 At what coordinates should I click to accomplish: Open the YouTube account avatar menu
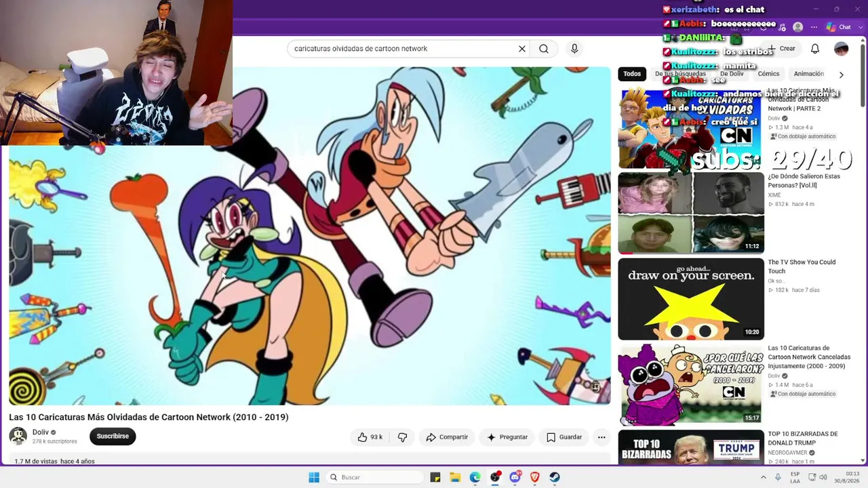pyautogui.click(x=842, y=49)
